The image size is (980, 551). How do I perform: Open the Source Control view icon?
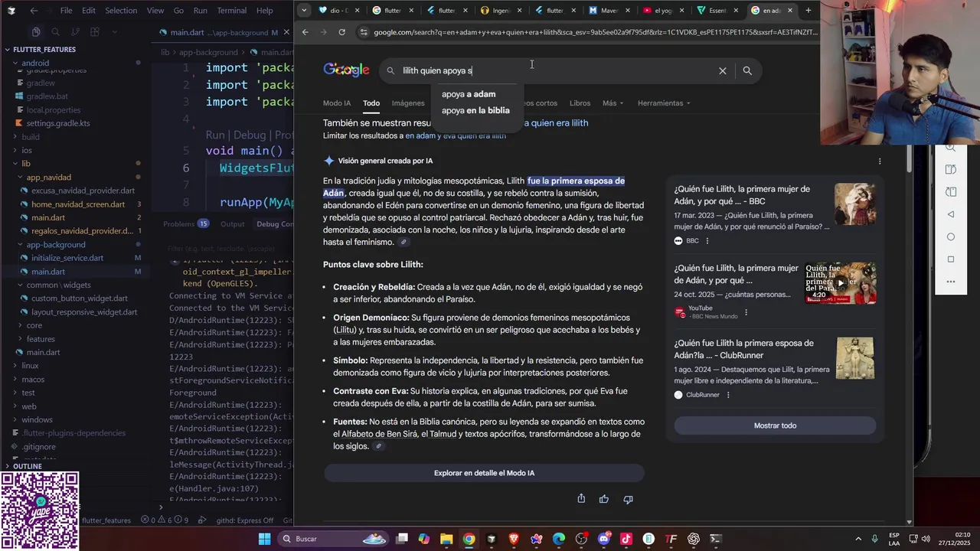click(x=75, y=32)
